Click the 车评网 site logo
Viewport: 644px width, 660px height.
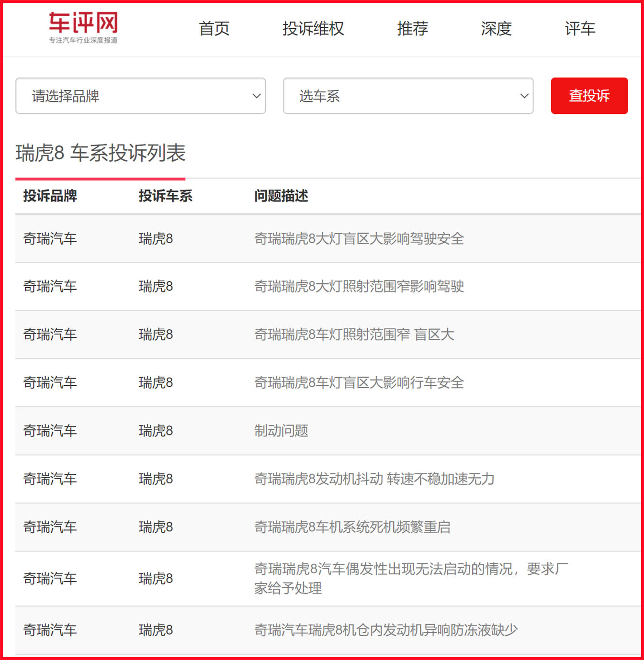(x=83, y=28)
